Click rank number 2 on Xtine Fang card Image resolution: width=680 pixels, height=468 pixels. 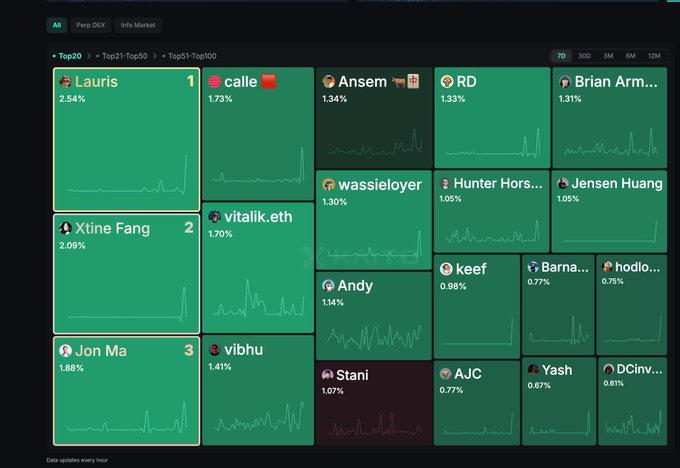point(189,227)
